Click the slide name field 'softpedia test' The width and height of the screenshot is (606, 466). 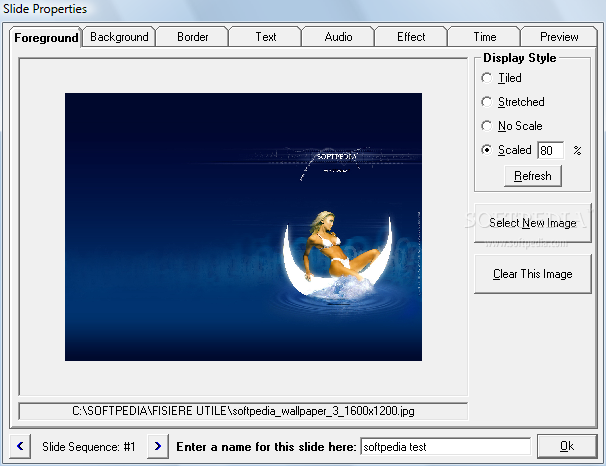pos(446,447)
